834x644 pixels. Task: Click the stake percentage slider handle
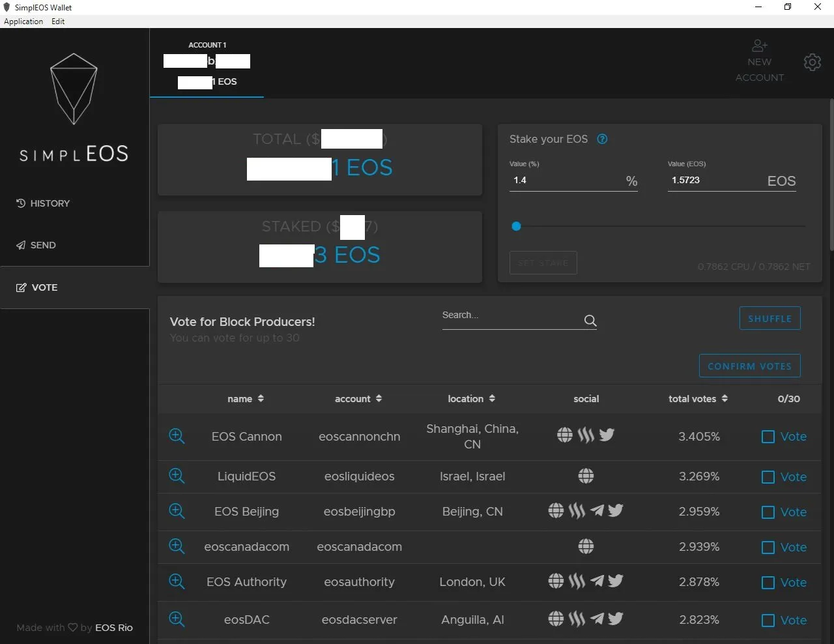click(516, 226)
